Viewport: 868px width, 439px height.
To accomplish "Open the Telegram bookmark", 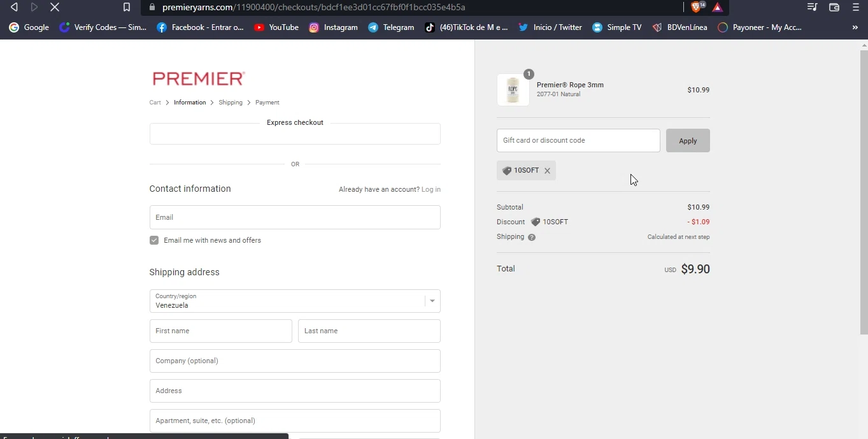I will 391,27.
